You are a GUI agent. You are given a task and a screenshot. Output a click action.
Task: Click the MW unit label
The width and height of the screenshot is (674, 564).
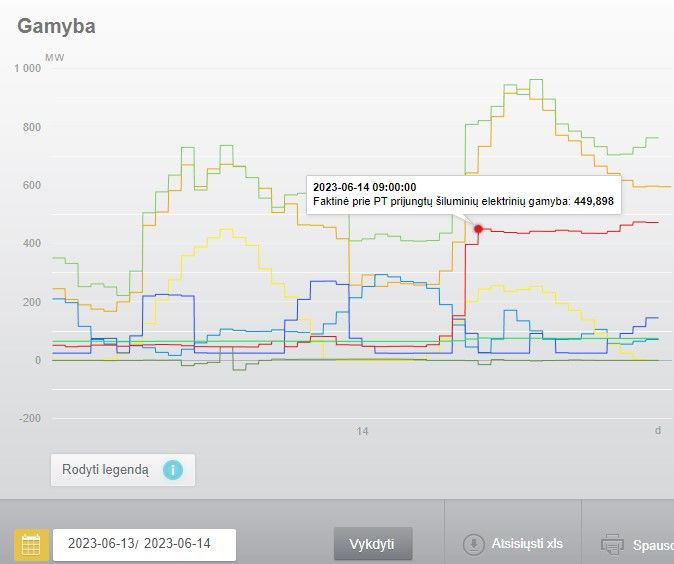54,57
